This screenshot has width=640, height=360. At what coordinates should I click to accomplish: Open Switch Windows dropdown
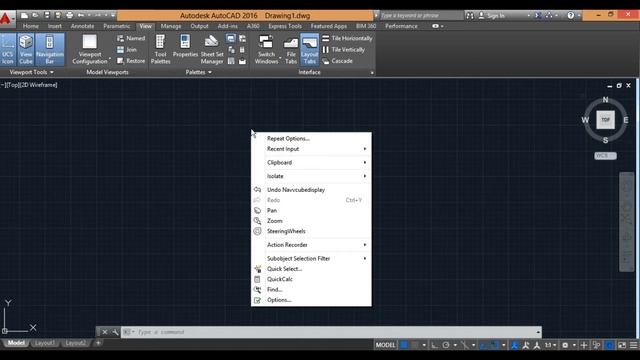[x=267, y=49]
